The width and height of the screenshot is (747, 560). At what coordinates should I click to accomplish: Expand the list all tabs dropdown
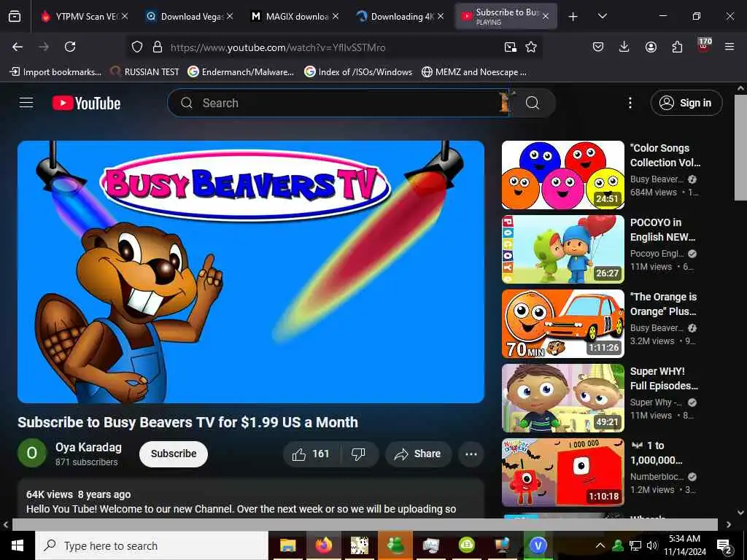[x=603, y=16]
